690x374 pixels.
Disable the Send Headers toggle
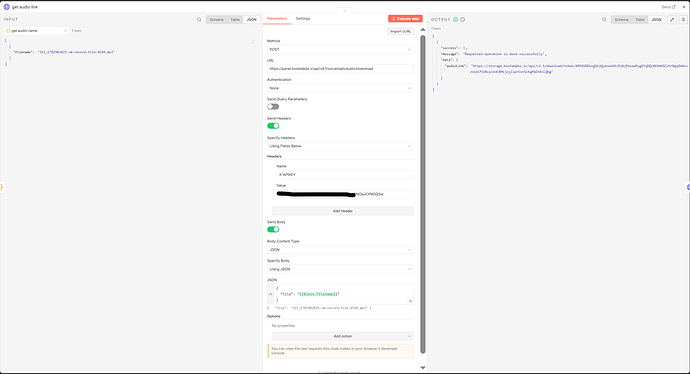273,126
